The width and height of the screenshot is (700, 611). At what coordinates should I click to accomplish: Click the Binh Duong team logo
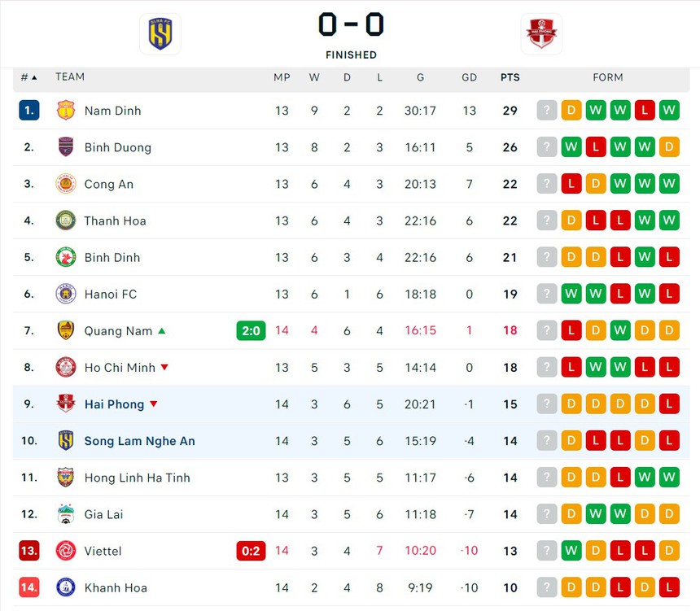(66, 147)
